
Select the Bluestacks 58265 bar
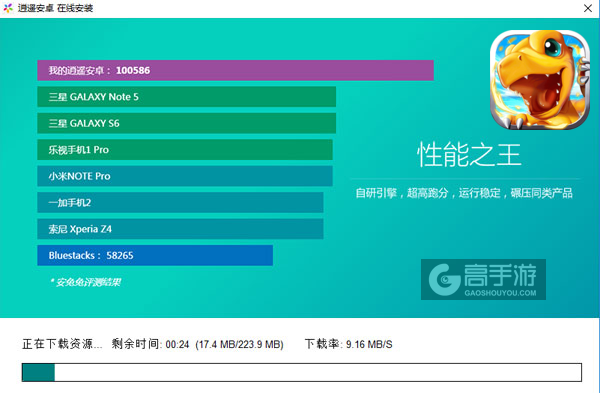tap(155, 255)
